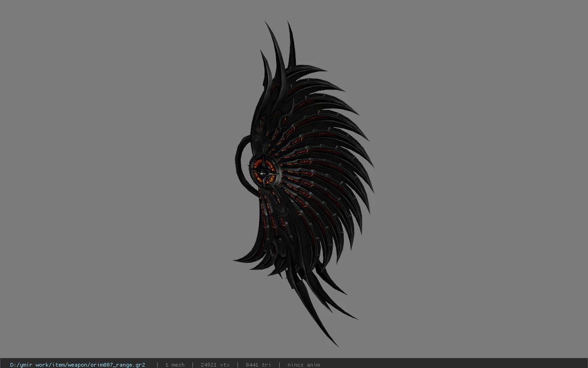Click the '8441 tri' triangle count

click(x=258, y=365)
